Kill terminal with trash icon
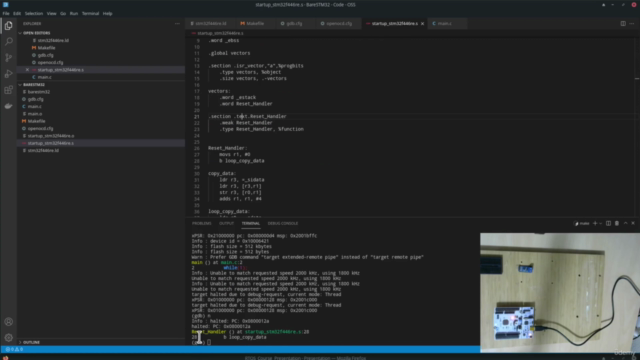The image size is (640, 360). (x=617, y=223)
